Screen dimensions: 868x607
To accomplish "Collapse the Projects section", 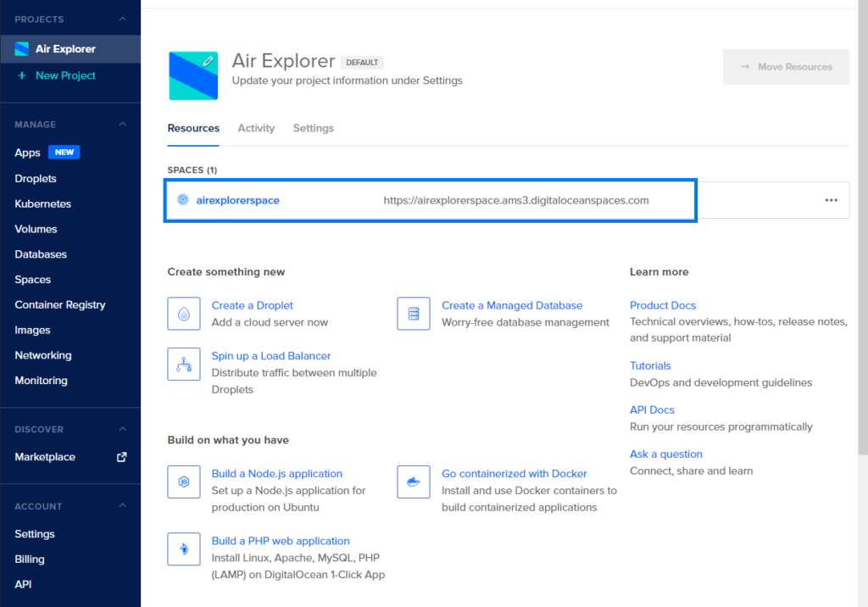I will pyautogui.click(x=123, y=19).
